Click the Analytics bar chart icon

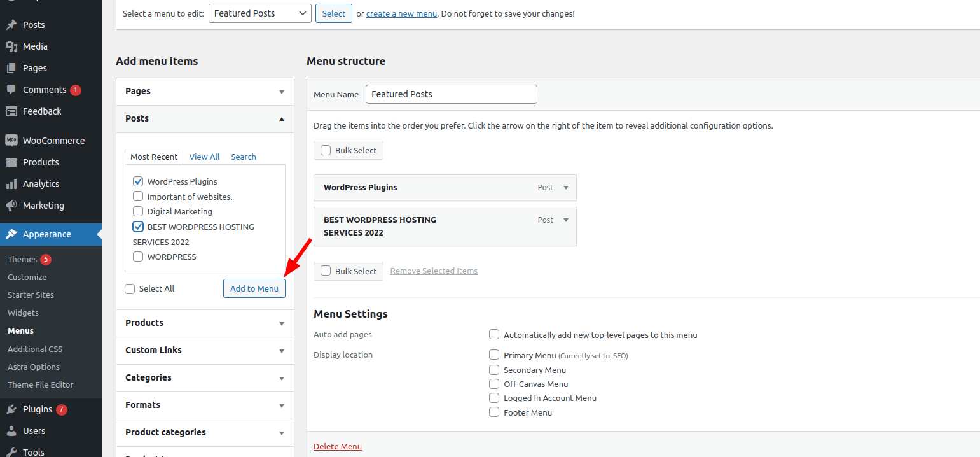pyautogui.click(x=11, y=184)
